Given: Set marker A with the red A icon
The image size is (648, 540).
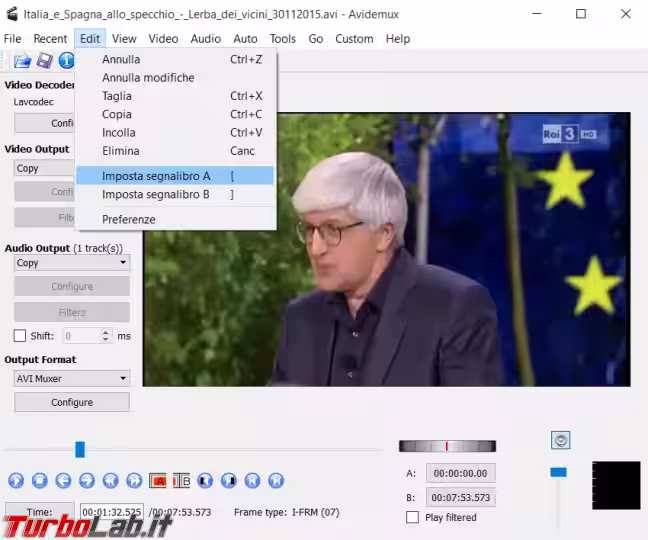Looking at the screenshot, I should pos(157,481).
